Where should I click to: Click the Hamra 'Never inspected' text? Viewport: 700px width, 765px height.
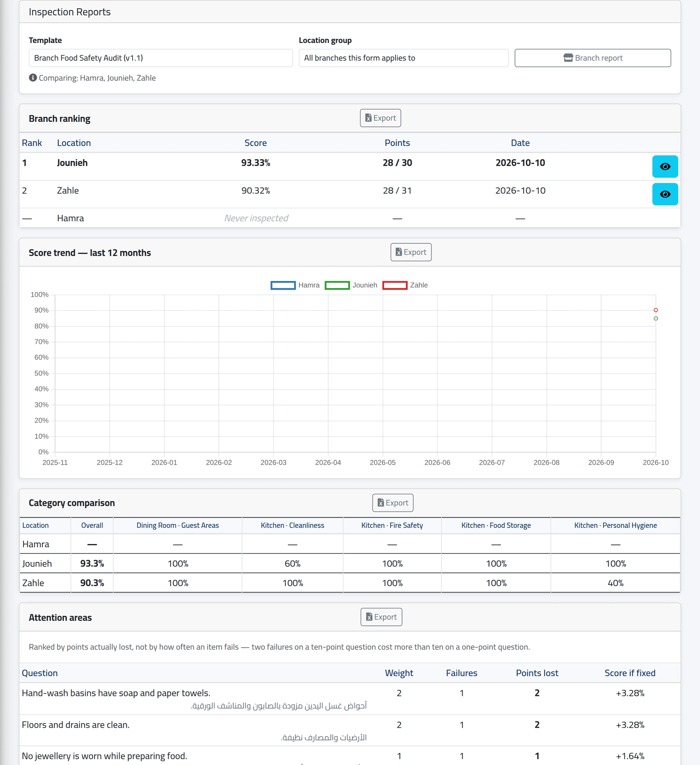[x=256, y=218]
